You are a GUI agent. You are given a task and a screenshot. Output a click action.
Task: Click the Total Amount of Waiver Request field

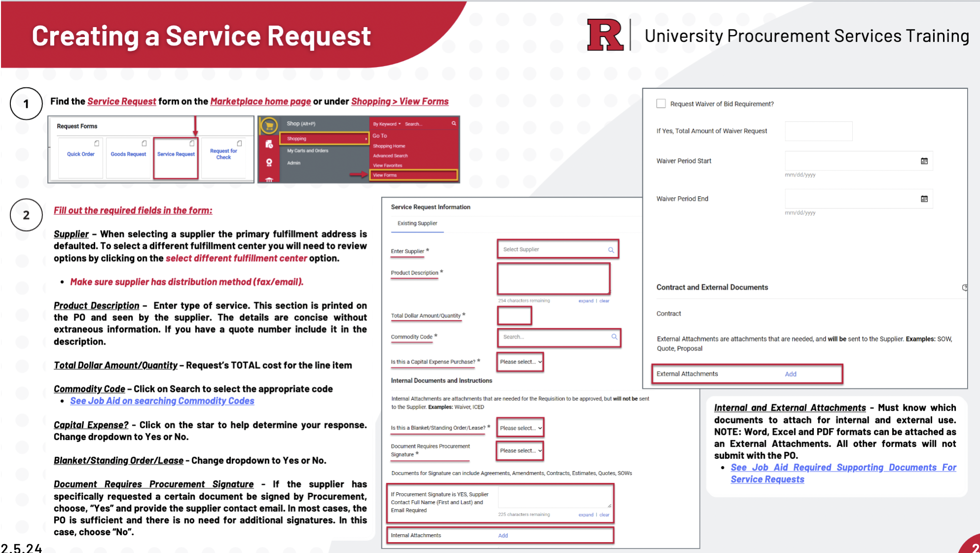tap(818, 131)
